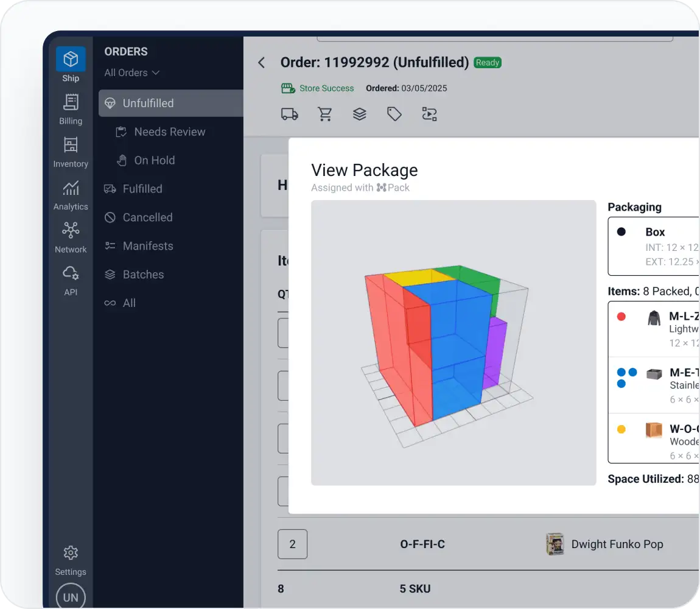Click the shopping cart icon in order toolbar
The image size is (700, 609).
pos(325,114)
